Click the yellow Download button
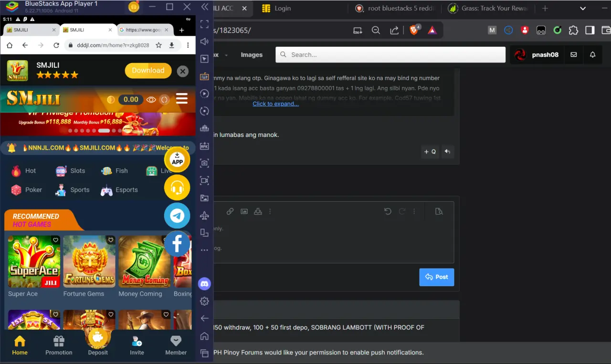Viewport: 611px width, 364px height. (148, 71)
